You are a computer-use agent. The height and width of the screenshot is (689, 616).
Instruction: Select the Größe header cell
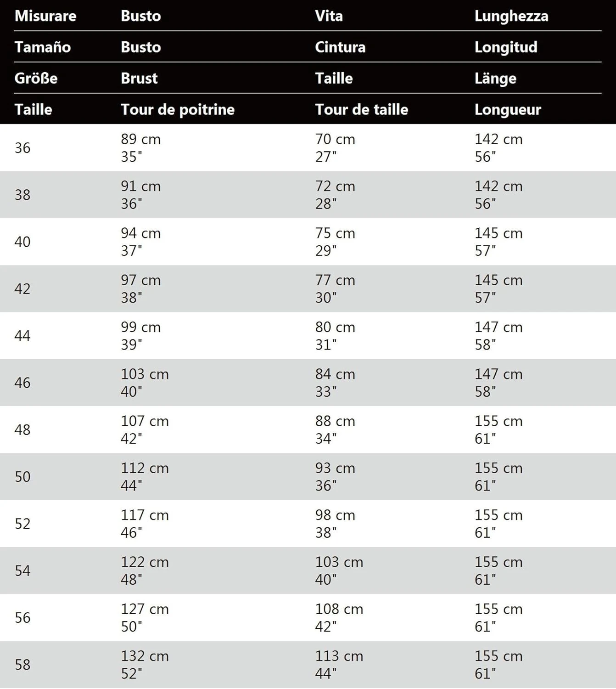pyautogui.click(x=36, y=79)
